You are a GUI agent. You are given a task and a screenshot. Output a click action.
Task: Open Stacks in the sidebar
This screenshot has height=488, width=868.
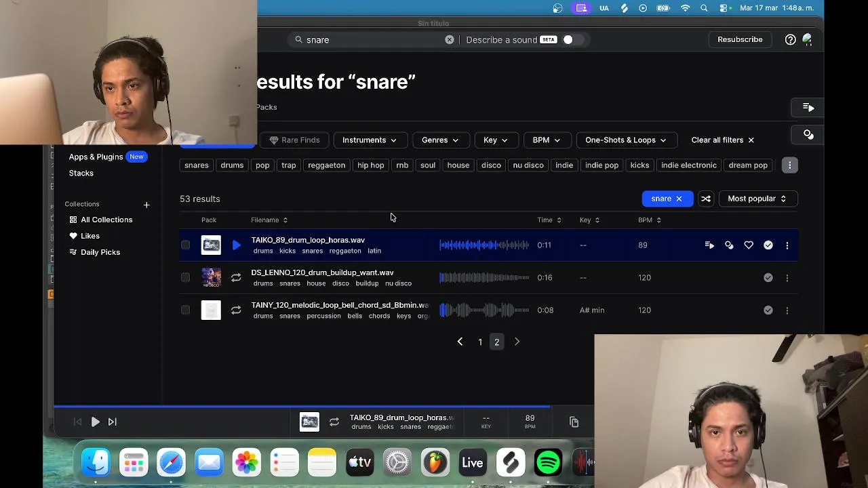tap(81, 173)
